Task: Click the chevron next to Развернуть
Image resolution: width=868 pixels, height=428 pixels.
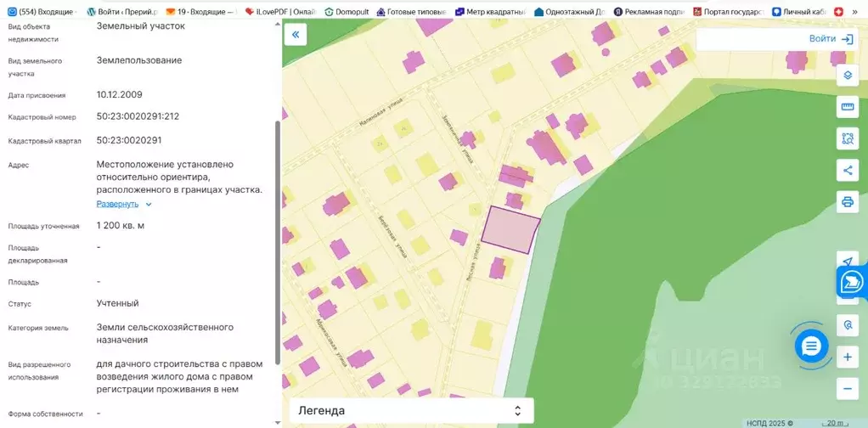Action: click(149, 204)
